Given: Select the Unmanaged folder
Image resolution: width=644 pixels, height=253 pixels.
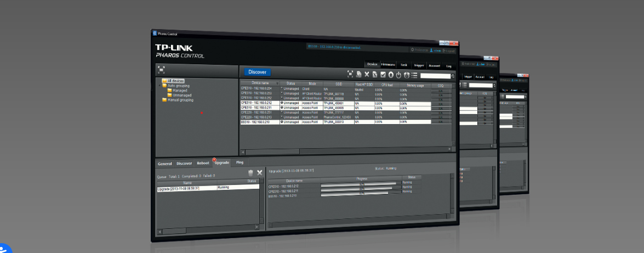Looking at the screenshot, I should pos(180,95).
